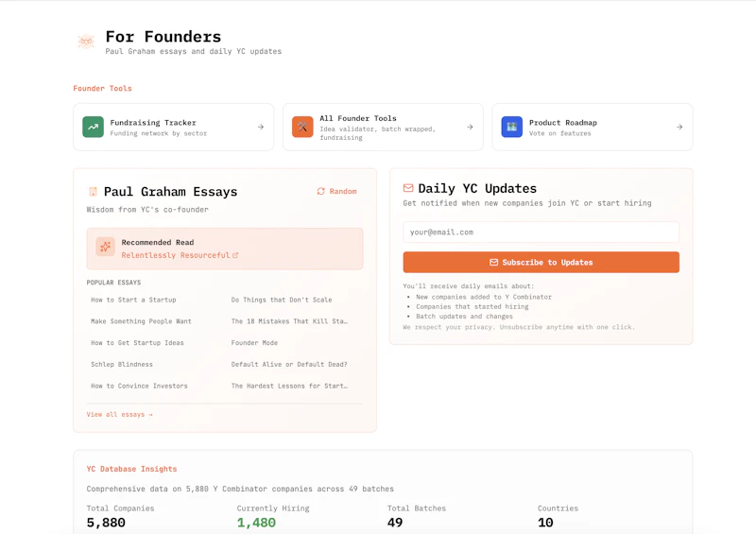
Task: Focus the your@email.com input field
Action: click(541, 232)
